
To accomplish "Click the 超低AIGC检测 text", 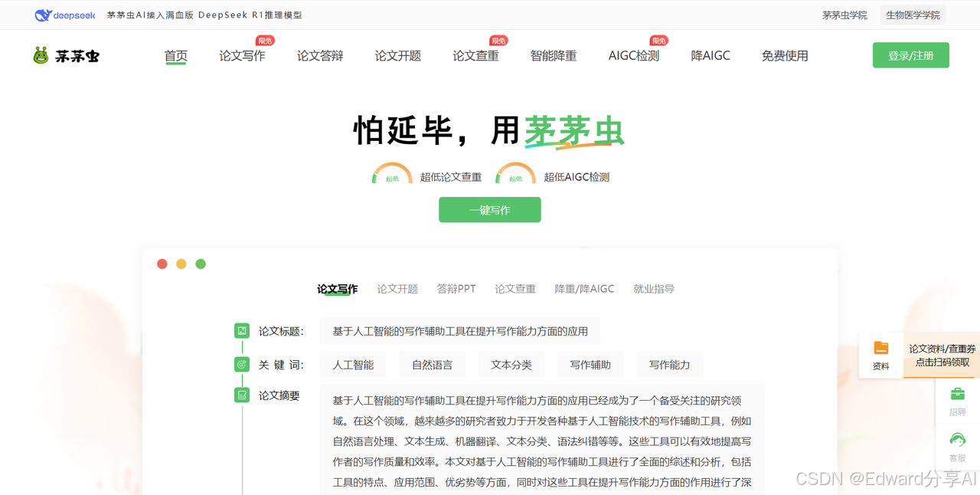I will (x=577, y=177).
